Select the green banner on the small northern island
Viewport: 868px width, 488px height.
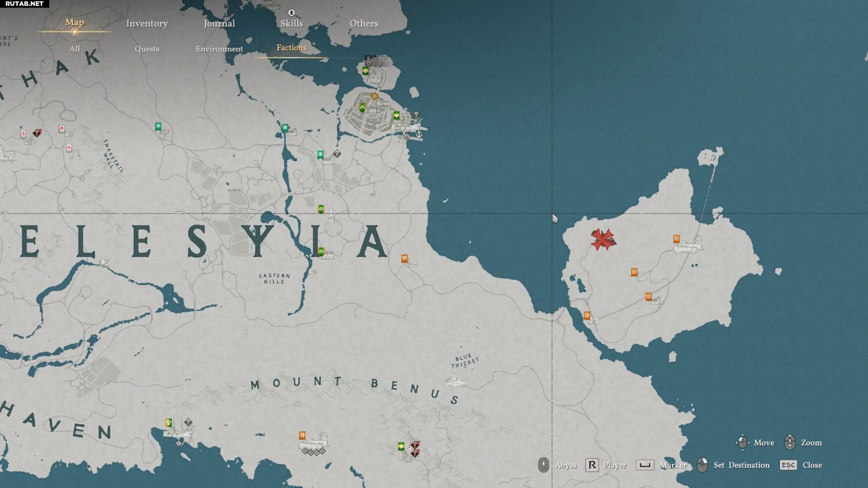coord(365,71)
